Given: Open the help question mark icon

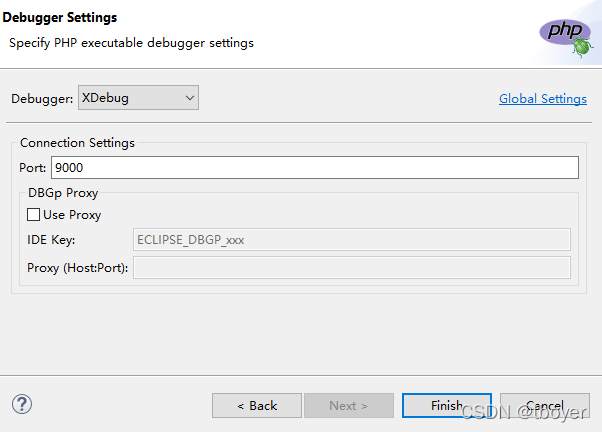Looking at the screenshot, I should pos(22,404).
